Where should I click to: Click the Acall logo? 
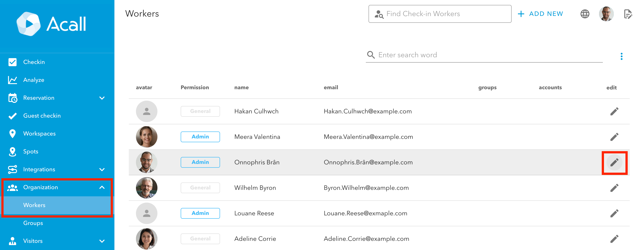pyautogui.click(x=51, y=24)
